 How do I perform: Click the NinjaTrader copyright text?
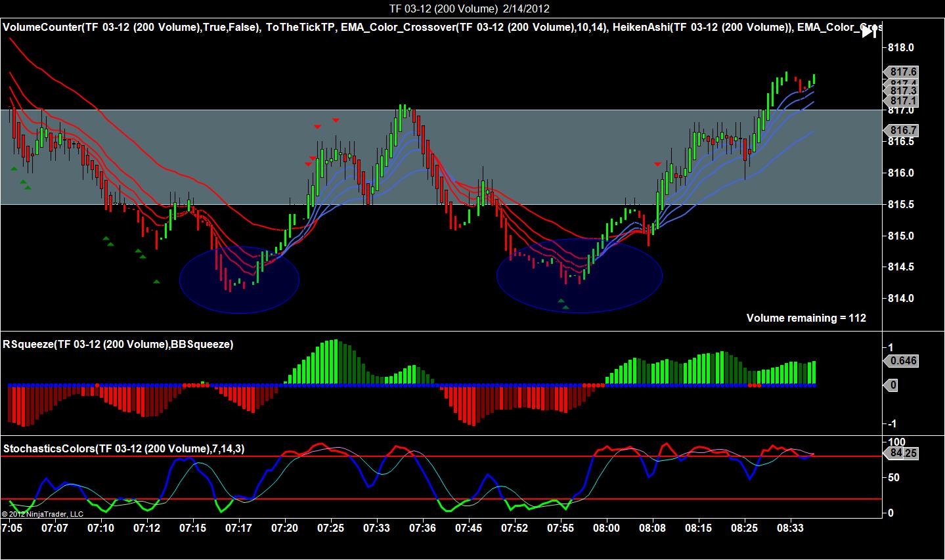[42, 514]
